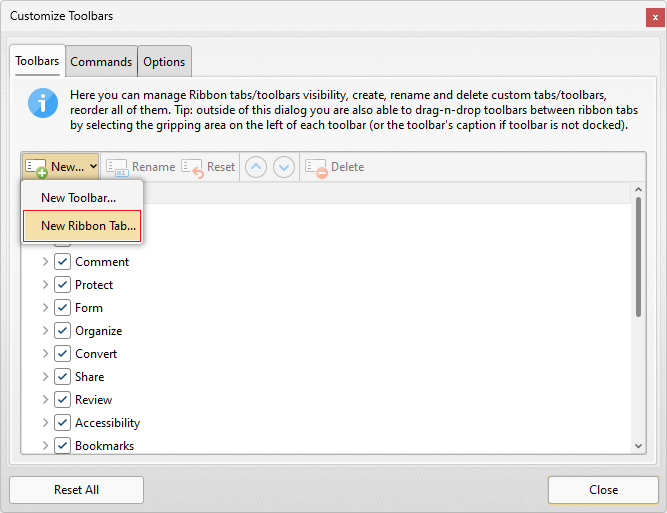Click the Delete toolbar button
This screenshot has height=513, width=667.
tap(335, 167)
